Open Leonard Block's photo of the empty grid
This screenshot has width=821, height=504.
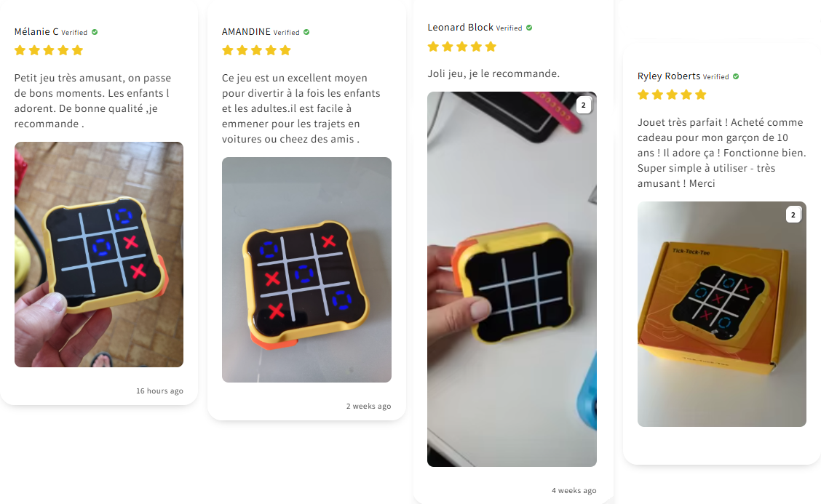click(512, 279)
